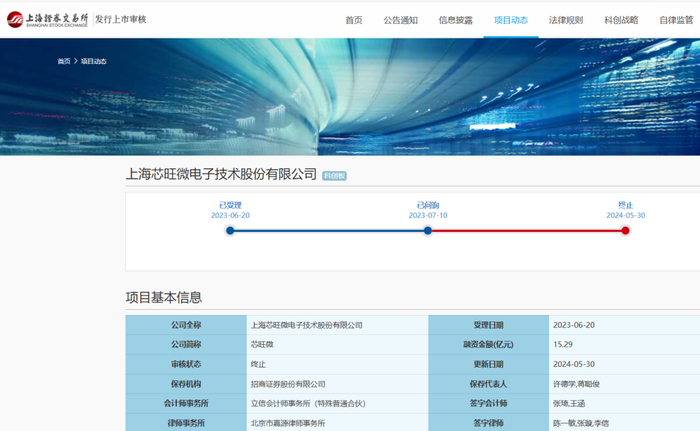Open the 首页 navigation menu item
The width and height of the screenshot is (700, 431).
coord(354,20)
